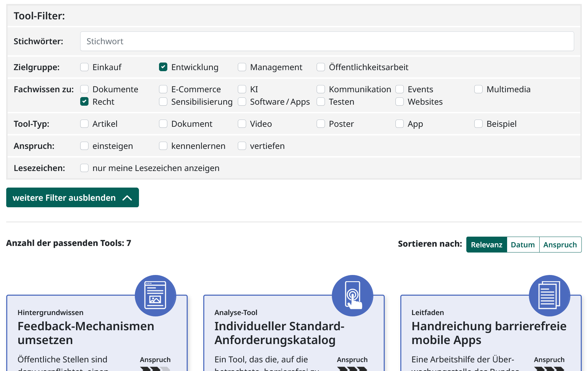
Task: Focus the Stichwort input field
Action: tap(327, 41)
